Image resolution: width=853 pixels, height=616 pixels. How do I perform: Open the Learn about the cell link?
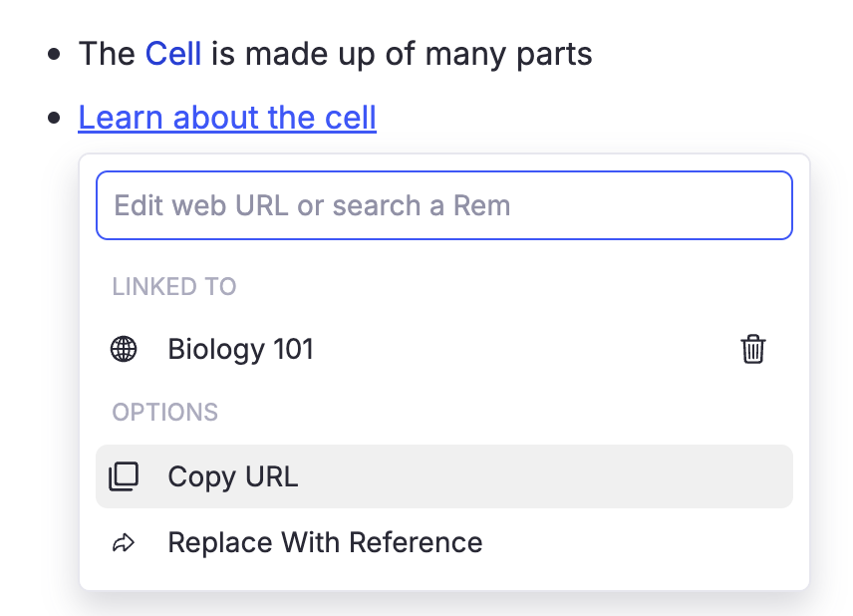tap(227, 118)
